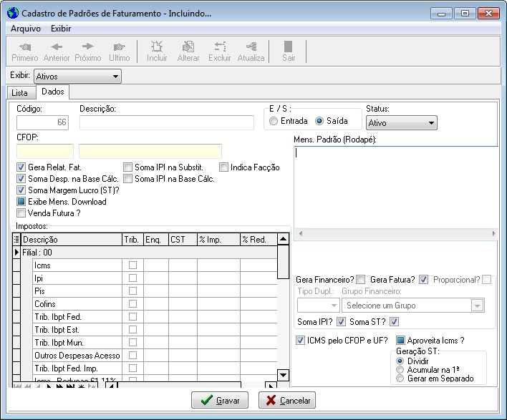Viewport: 507px width, 420px height.
Task: Enable Soma IPI na Base Cálc. checkbox
Action: click(x=127, y=179)
